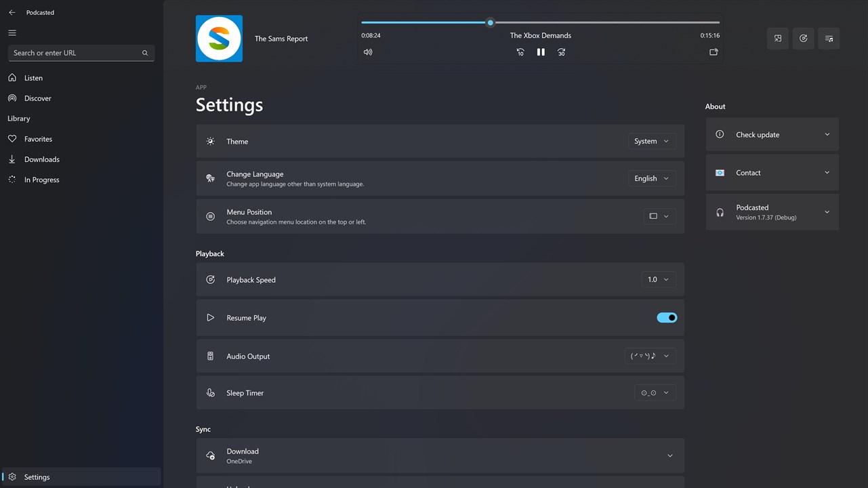Focus the Search or enter URL field
868x488 pixels.
81,53
